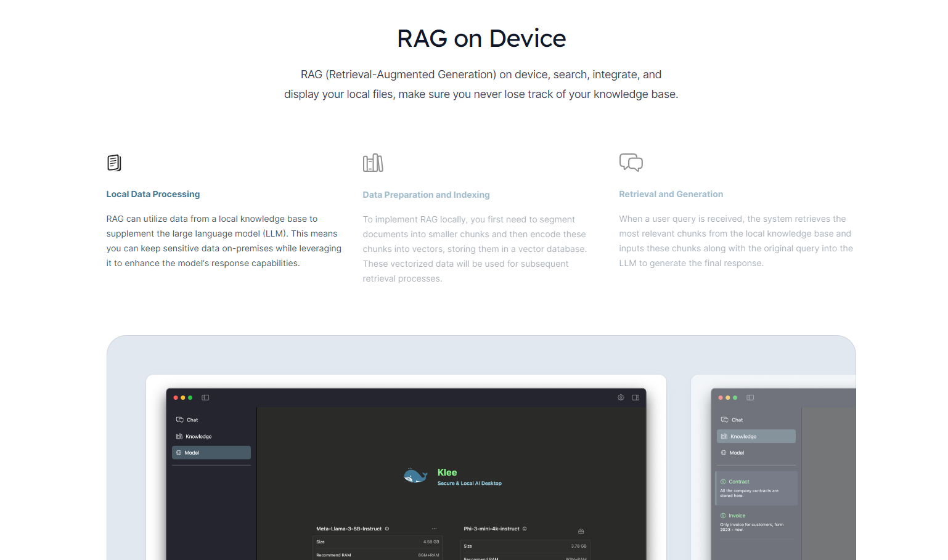Toggle the right panel icon beside the gear
The image size is (948, 560).
pyautogui.click(x=635, y=397)
